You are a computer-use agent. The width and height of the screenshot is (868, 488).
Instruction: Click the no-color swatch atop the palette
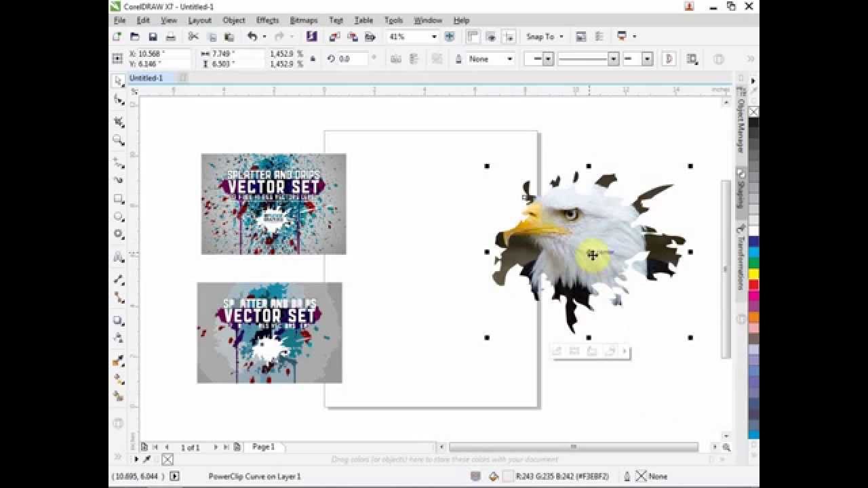[753, 112]
